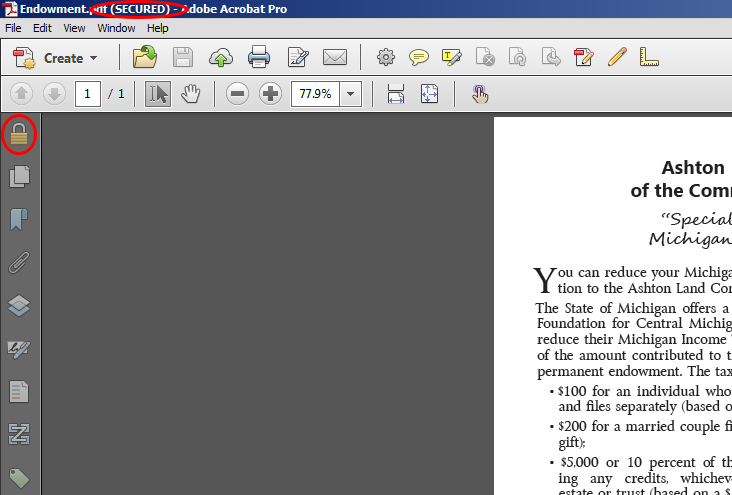This screenshot has height=495, width=732.
Task: Open the Attachments paperclip panel
Action: click(19, 263)
